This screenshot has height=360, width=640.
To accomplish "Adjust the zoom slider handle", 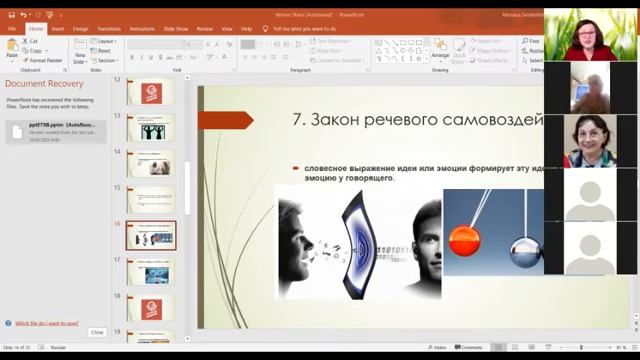I will pos(581,347).
